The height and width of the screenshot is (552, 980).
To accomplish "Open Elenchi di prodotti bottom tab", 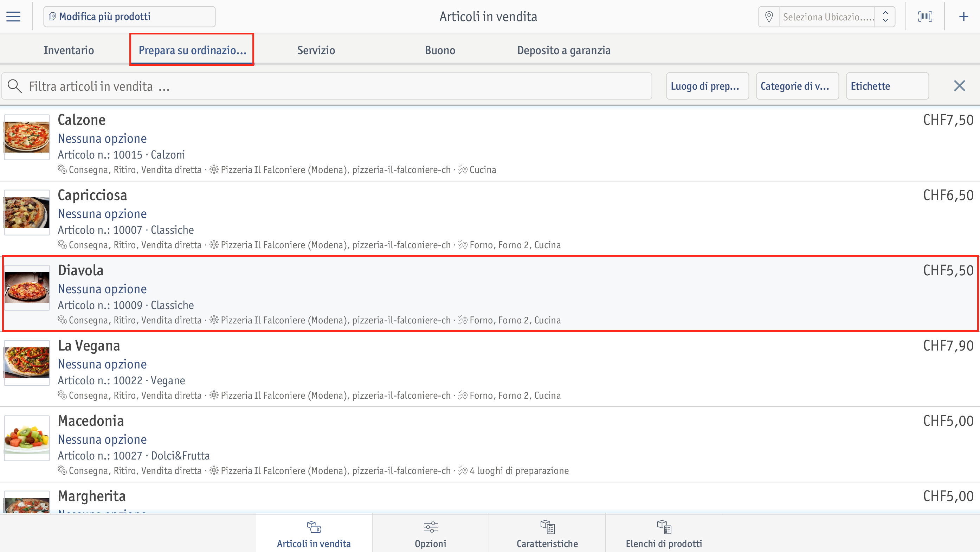I will [x=664, y=534].
